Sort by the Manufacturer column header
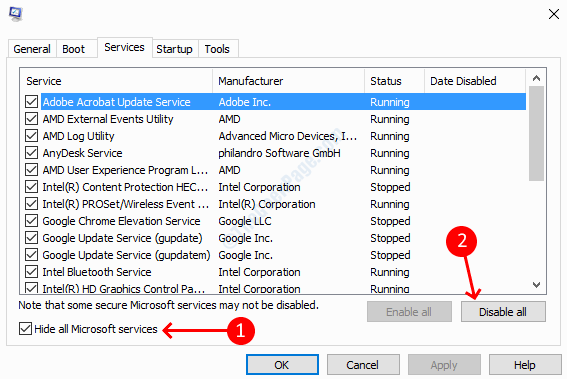567x379 pixels. tap(289, 81)
